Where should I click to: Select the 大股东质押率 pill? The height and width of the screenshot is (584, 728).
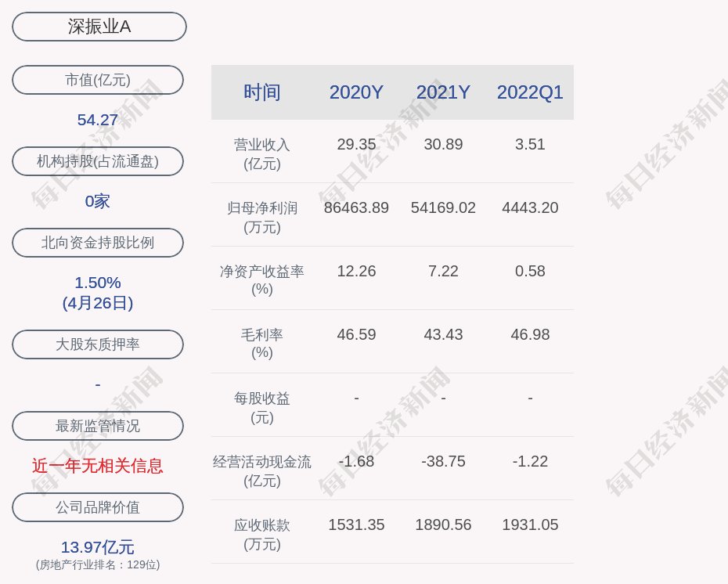[x=98, y=344]
